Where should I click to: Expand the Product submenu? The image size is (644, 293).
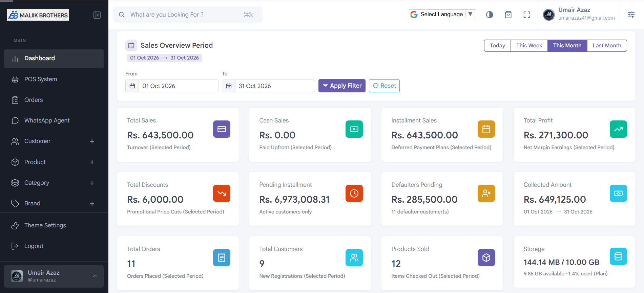(x=92, y=162)
